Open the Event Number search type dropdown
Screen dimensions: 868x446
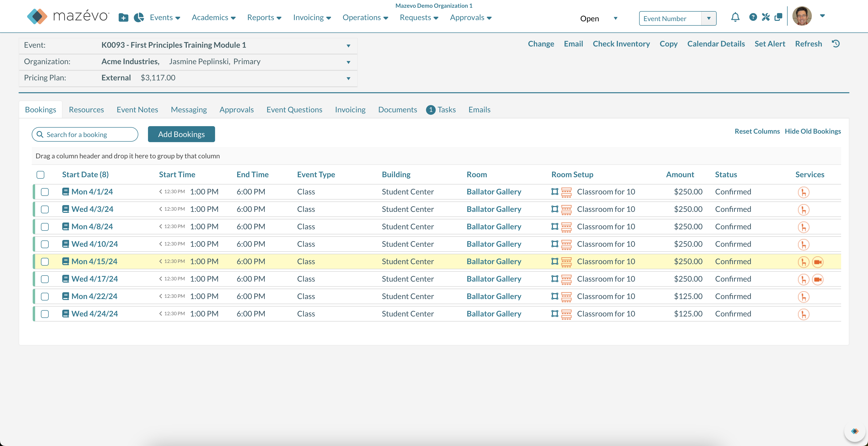[709, 19]
